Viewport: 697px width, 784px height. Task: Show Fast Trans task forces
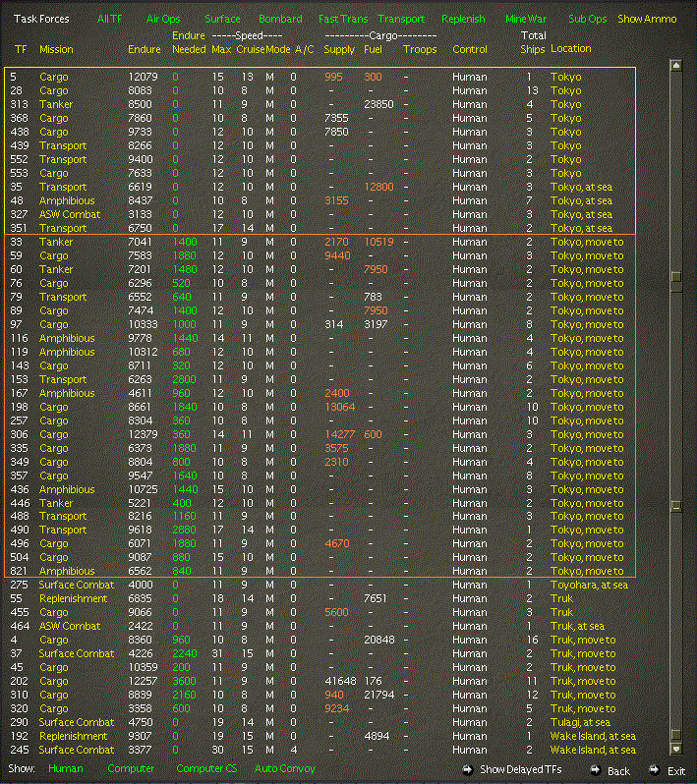343,19
